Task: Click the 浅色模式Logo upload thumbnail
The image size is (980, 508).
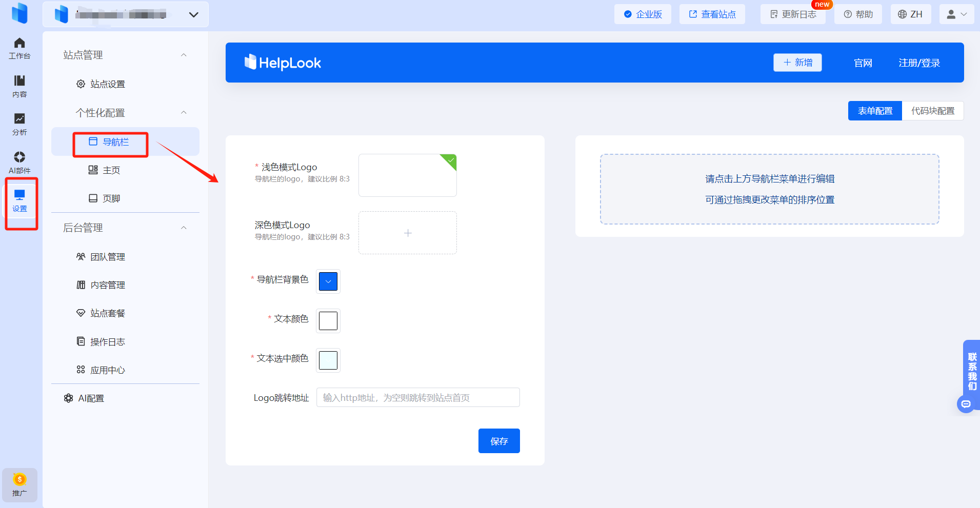Action: point(408,175)
